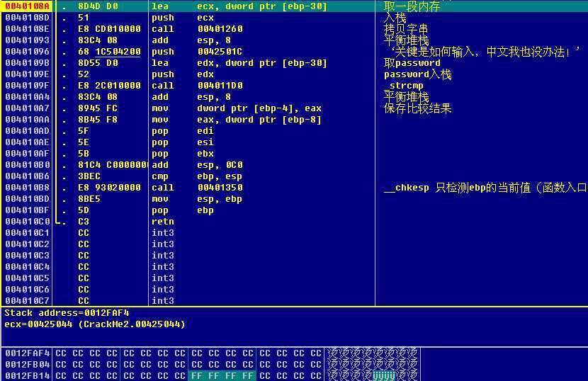This screenshot has height=381, width=588.
Task: Select the pop esi instruction
Action: tap(183, 142)
